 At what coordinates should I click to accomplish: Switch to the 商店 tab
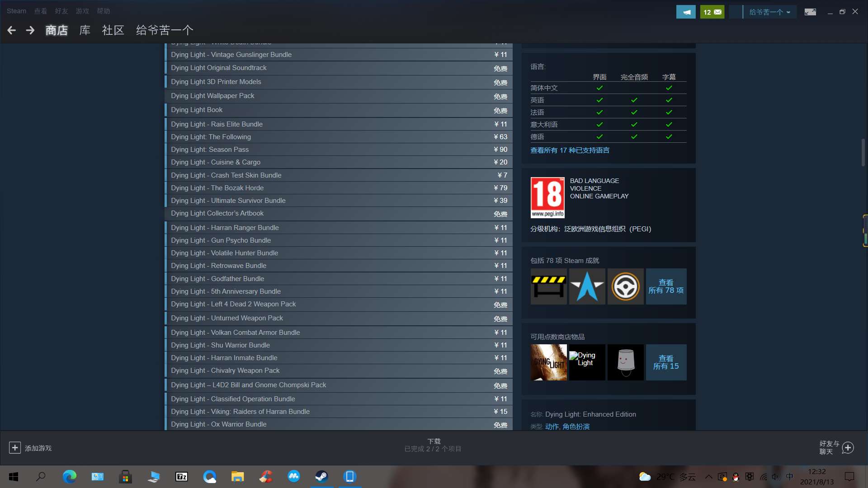[57, 30]
